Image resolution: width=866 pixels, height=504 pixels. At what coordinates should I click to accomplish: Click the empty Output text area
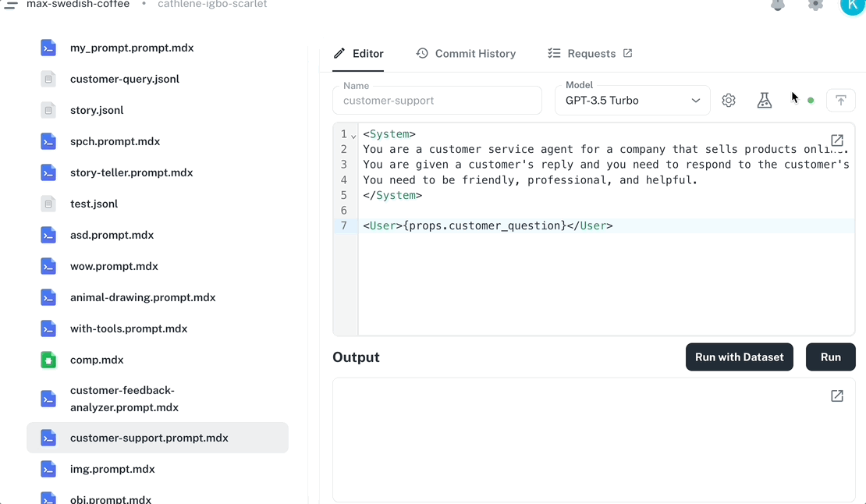click(594, 440)
